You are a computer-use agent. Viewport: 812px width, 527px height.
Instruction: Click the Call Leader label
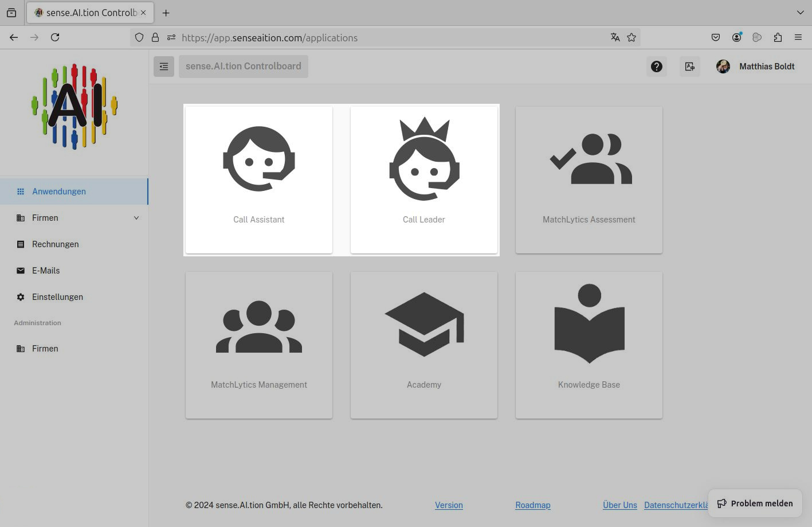point(424,220)
